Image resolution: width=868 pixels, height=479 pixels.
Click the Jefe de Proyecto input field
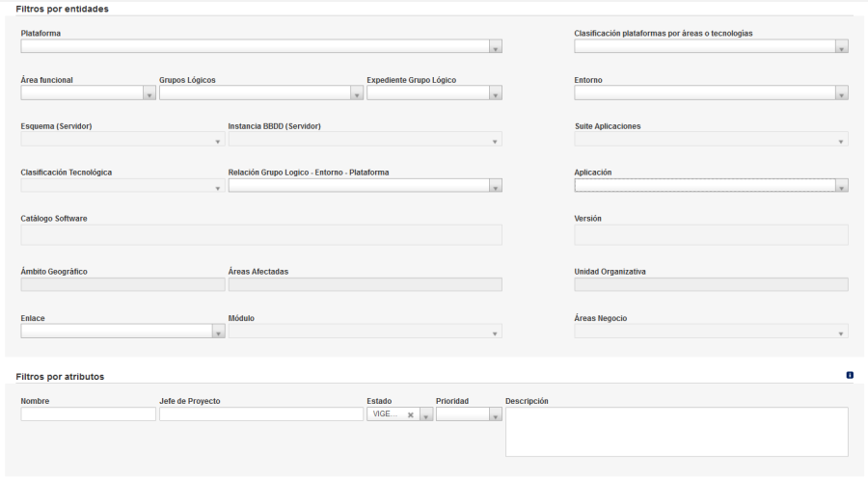coord(261,414)
